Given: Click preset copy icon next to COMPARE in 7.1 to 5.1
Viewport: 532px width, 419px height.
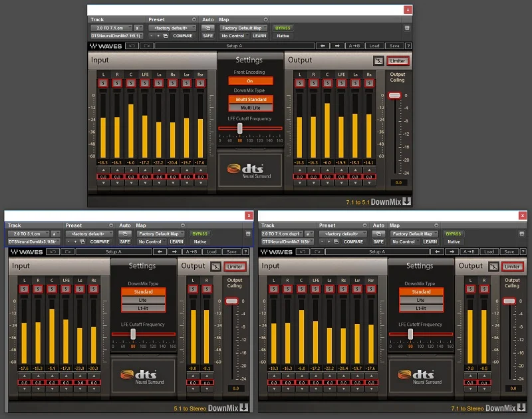Looking at the screenshot, I should [x=166, y=36].
